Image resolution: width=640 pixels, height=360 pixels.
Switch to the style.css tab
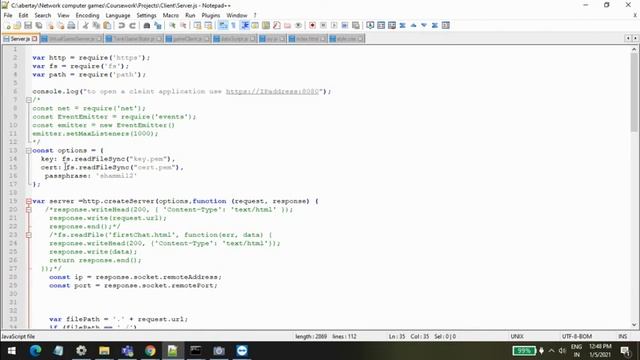click(346, 39)
